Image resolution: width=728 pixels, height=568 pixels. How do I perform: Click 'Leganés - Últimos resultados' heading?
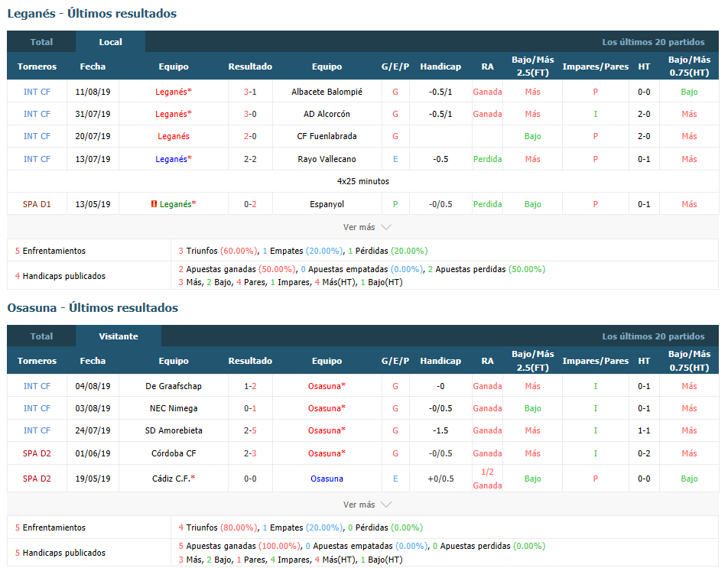[x=92, y=14]
